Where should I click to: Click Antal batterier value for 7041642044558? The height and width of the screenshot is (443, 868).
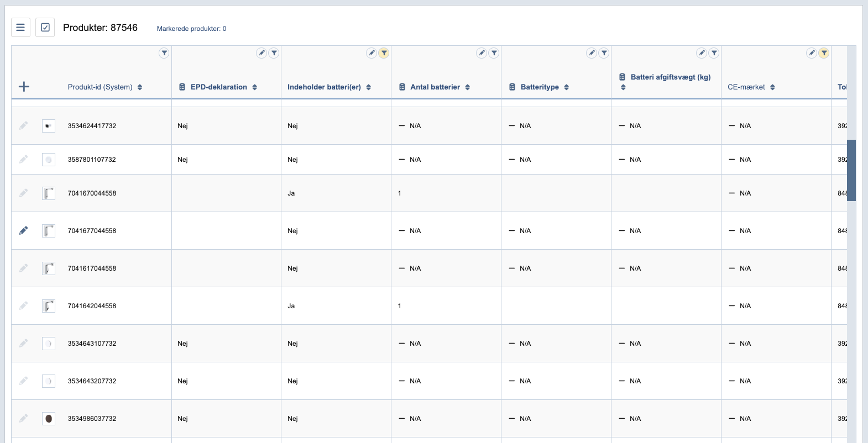(x=400, y=306)
